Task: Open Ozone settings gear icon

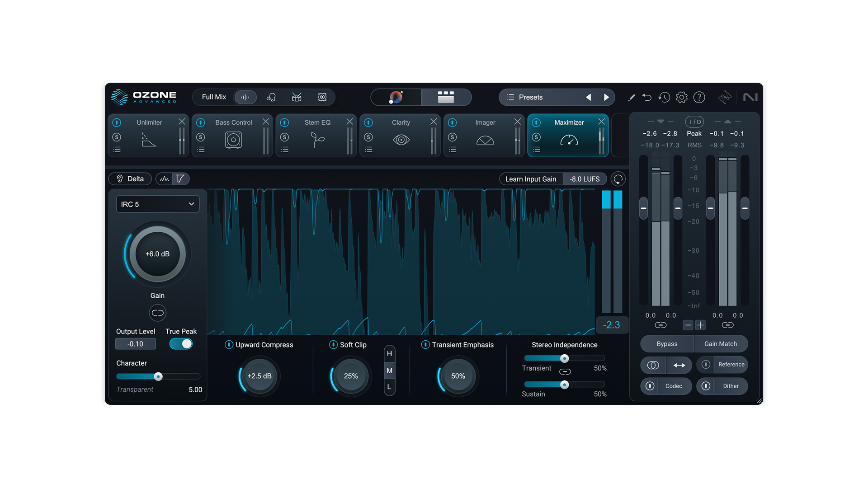Action: click(x=681, y=97)
